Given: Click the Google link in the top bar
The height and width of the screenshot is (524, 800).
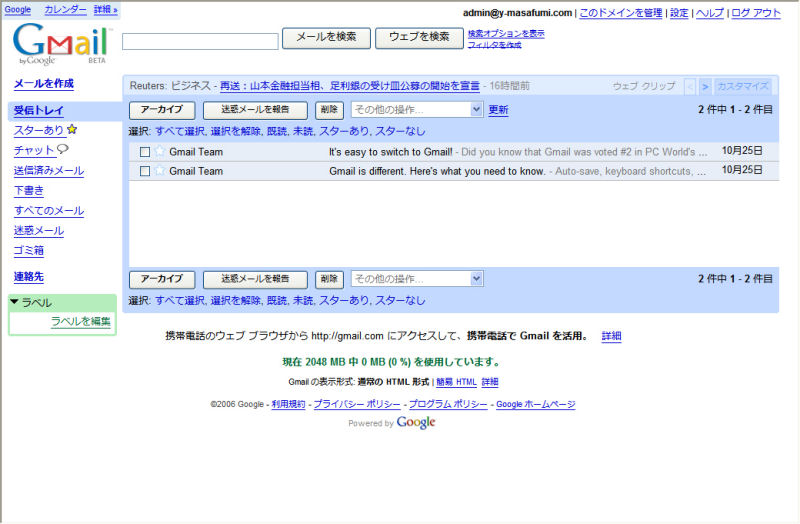Looking at the screenshot, I should coord(17,9).
